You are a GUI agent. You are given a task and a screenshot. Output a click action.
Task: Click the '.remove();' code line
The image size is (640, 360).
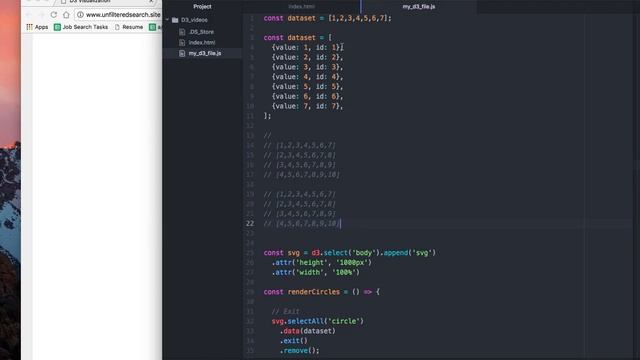pos(300,351)
